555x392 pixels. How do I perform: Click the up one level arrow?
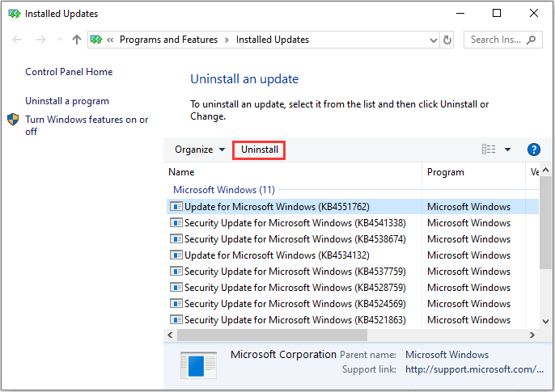[77, 40]
